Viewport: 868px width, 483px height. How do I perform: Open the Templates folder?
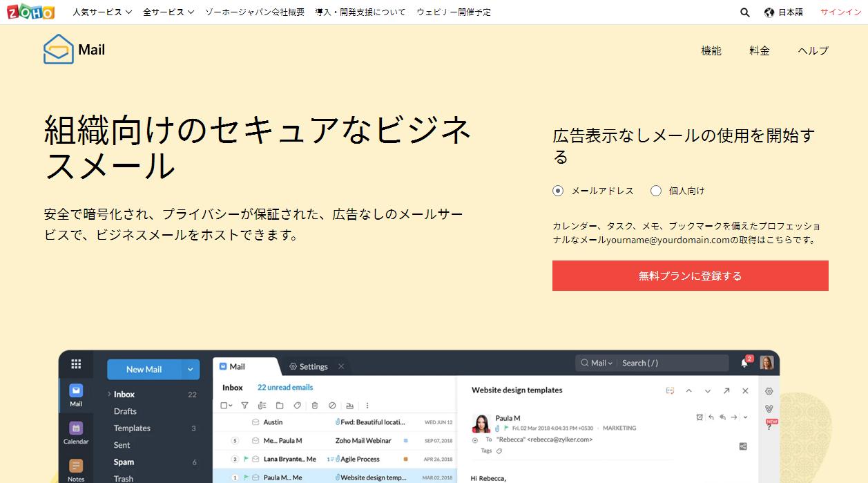[x=132, y=428]
